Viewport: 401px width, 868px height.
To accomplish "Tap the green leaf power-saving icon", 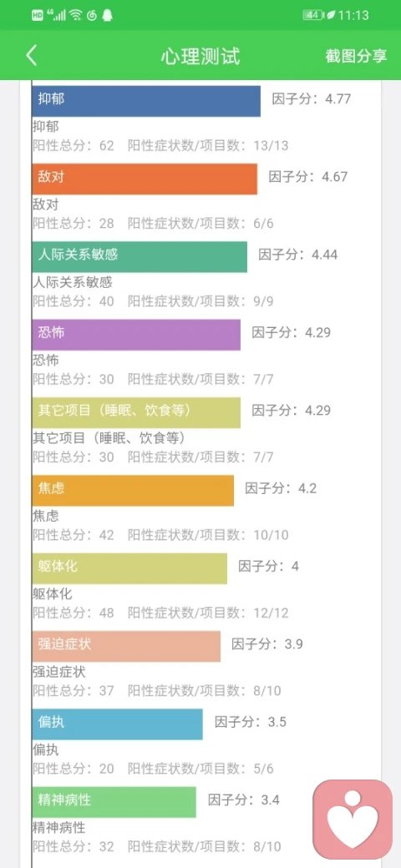I will [331, 16].
